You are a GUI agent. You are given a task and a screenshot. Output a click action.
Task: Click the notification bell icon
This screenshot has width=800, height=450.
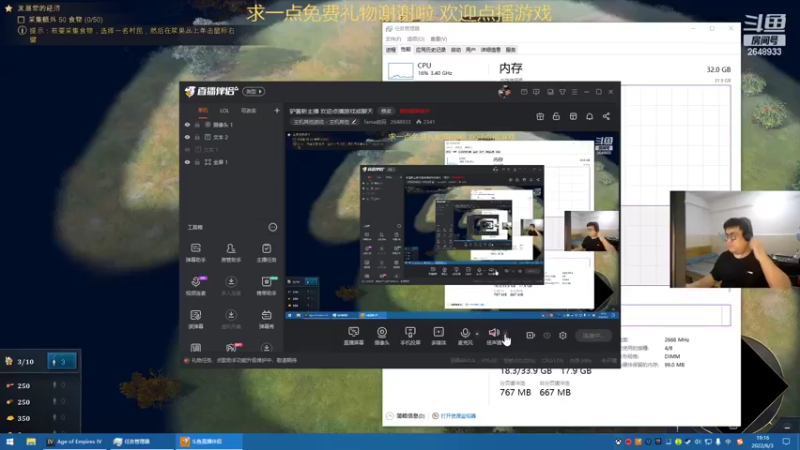tap(589, 116)
